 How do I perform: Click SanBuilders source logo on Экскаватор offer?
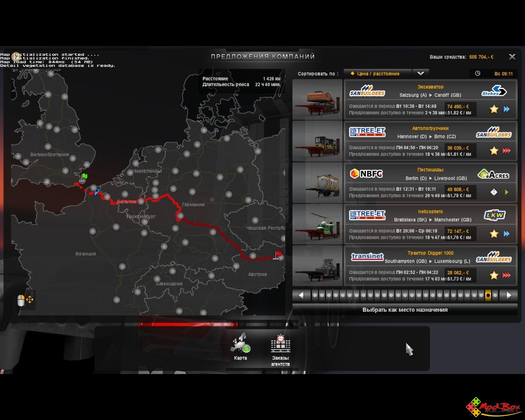click(367, 91)
